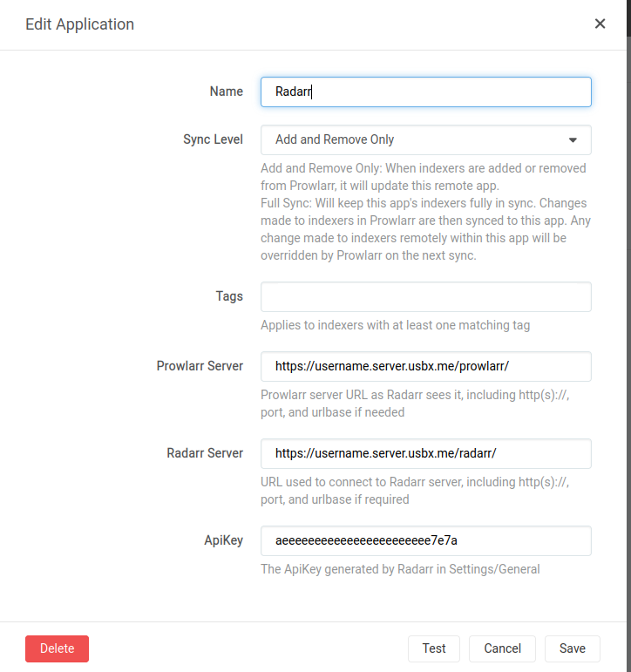Test the application connection
631x672 pixels.
434,648
